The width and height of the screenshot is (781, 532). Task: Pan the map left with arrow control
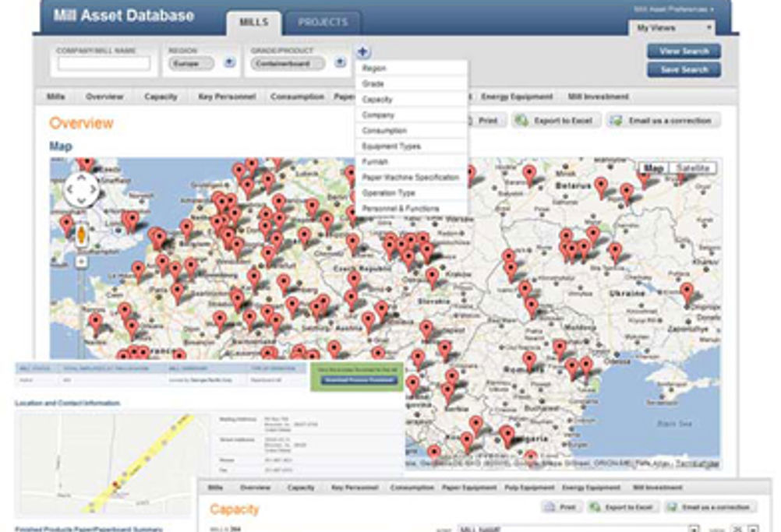[x=71, y=190]
